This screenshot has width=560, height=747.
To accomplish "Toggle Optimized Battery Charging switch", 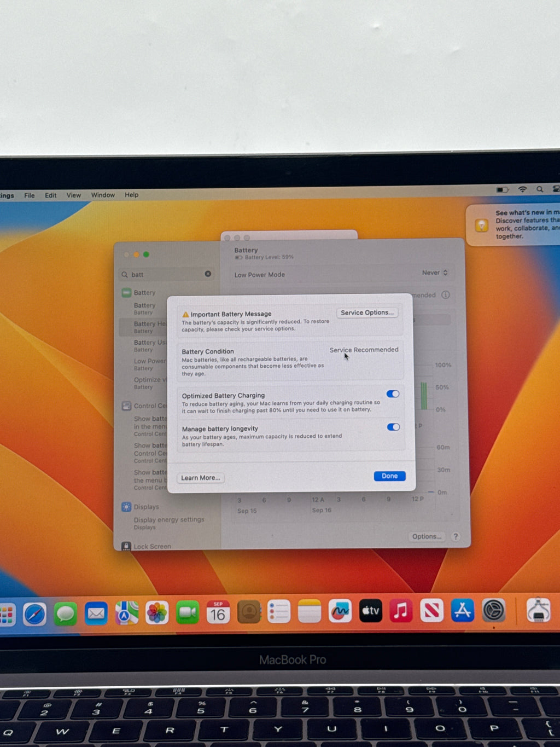I will tap(393, 394).
